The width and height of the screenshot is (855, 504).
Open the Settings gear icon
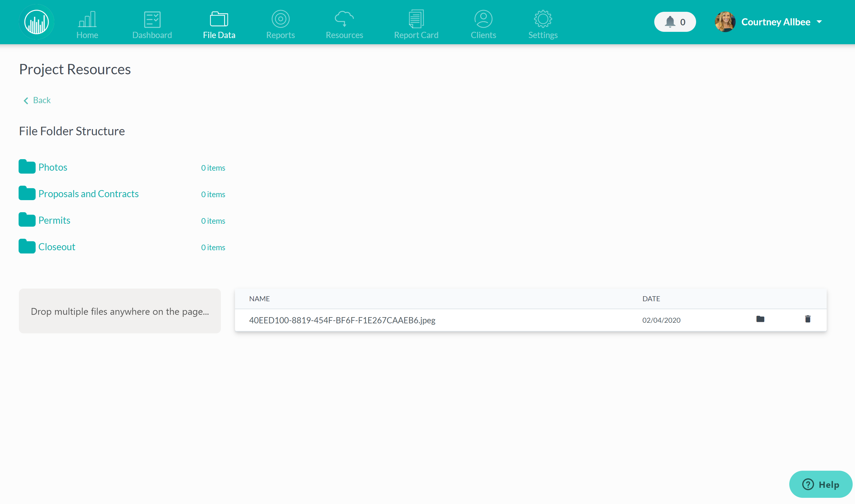(x=543, y=19)
